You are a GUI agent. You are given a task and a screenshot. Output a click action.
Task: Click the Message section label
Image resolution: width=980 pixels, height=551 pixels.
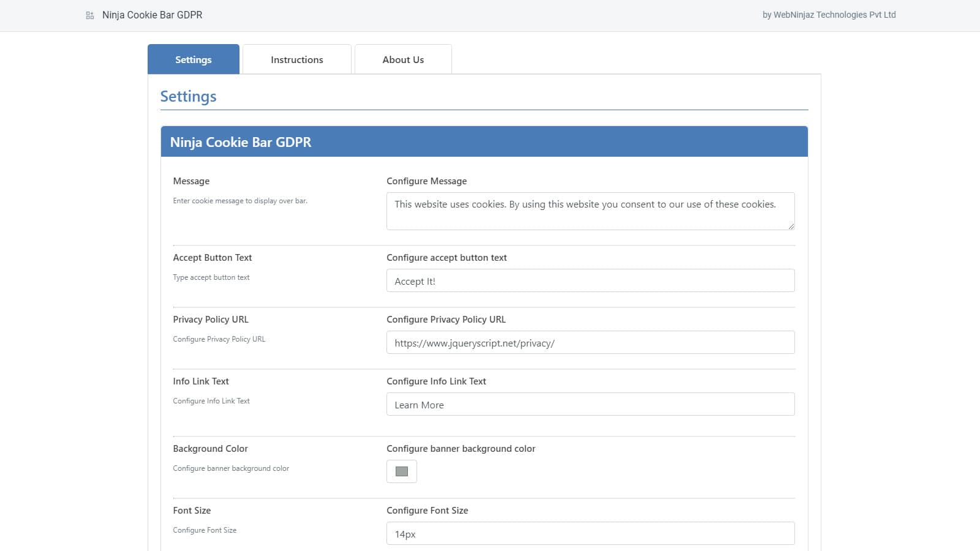191,181
